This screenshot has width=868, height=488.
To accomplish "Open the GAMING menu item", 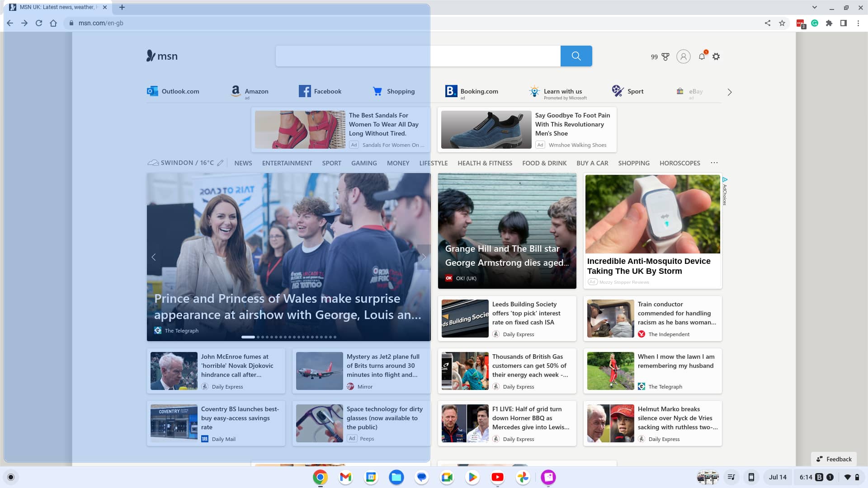I will pyautogui.click(x=363, y=163).
